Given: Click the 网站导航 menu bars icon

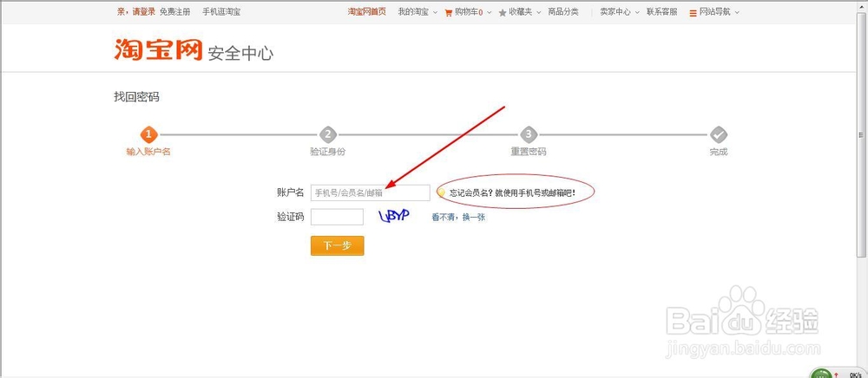Looking at the screenshot, I should pyautogui.click(x=693, y=13).
